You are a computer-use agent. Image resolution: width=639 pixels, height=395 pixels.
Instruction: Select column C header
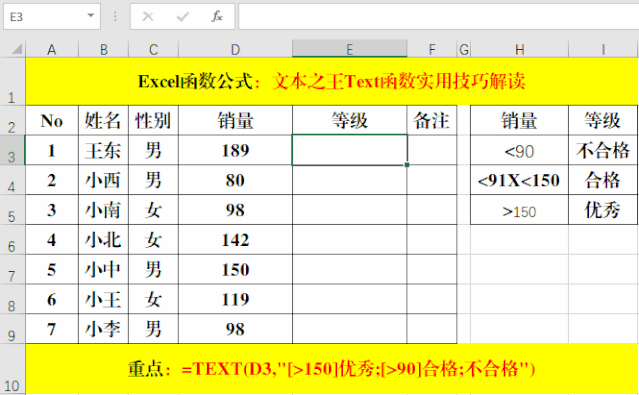point(153,49)
